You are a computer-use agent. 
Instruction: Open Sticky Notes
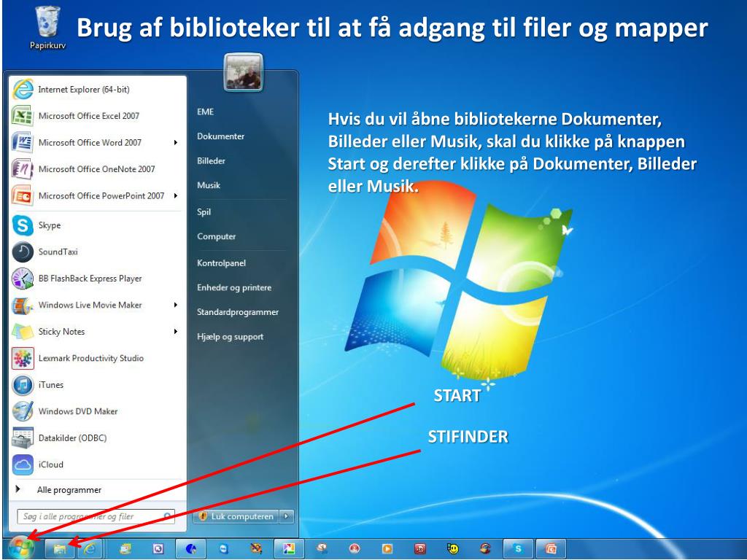point(90,332)
